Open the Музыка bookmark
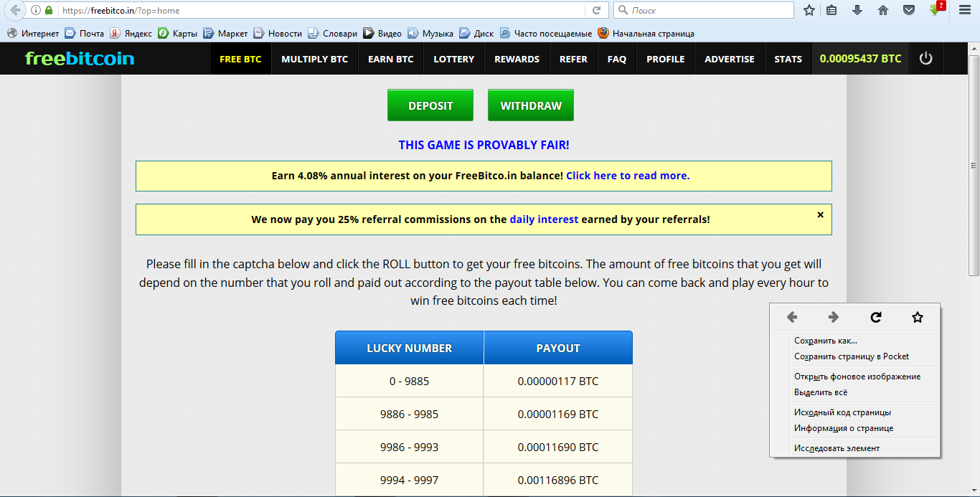This screenshot has width=980, height=497. 430,33
